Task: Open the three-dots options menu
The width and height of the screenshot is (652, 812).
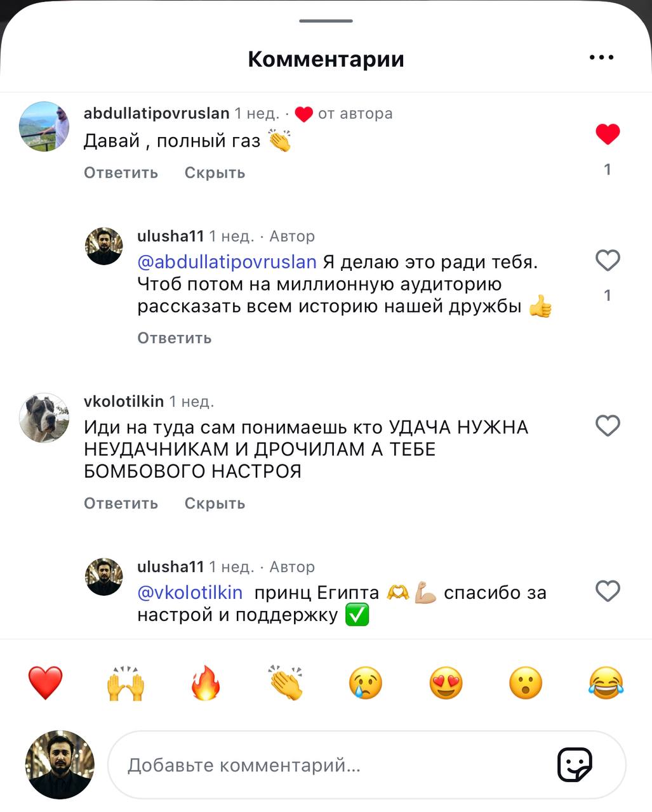Action: (x=601, y=58)
